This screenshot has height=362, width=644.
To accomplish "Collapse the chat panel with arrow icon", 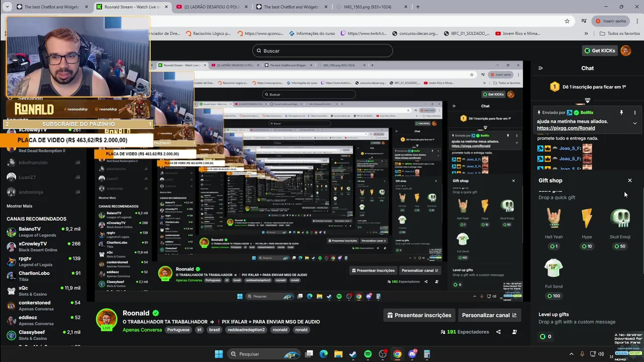I will pos(540,68).
